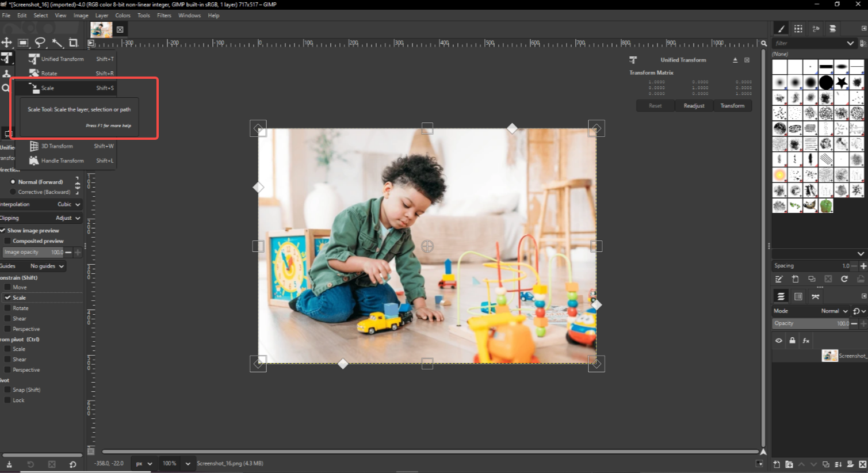868x473 pixels.
Task: Expand the zoom level dropdown in status bar
Action: 187,463
